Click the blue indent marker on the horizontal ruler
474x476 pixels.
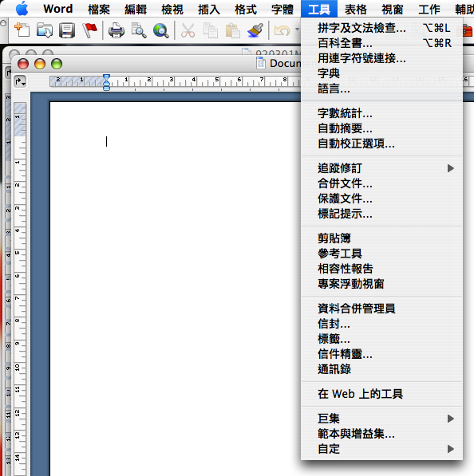106,82
